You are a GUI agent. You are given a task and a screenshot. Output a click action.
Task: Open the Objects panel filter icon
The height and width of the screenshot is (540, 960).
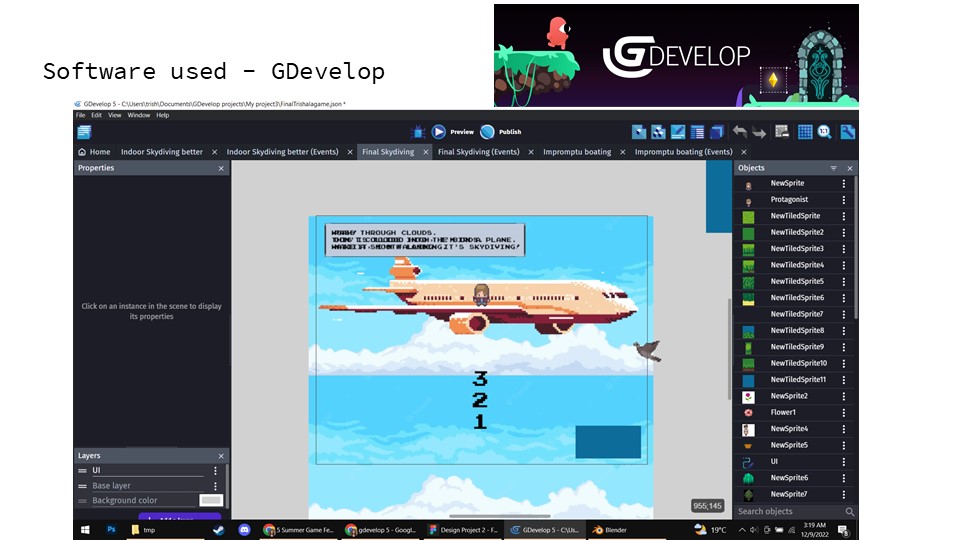833,168
